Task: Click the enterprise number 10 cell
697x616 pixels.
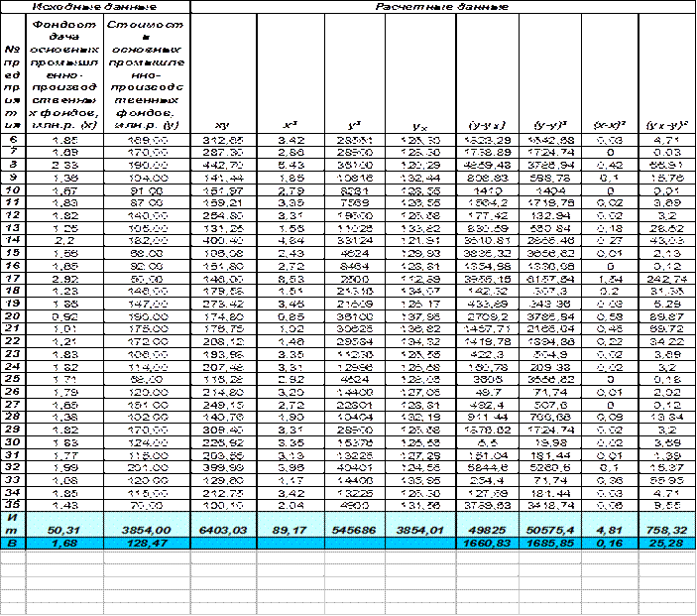Action: (x=13, y=190)
